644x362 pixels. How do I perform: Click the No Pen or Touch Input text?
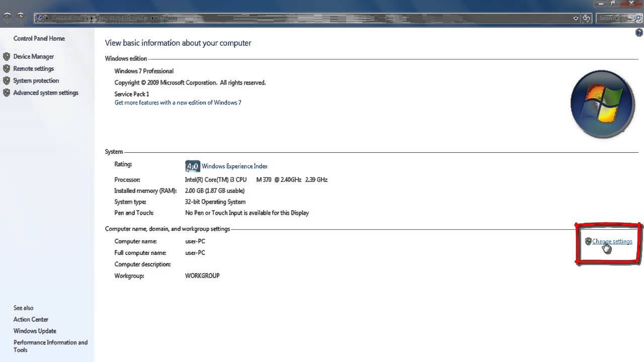tap(247, 213)
